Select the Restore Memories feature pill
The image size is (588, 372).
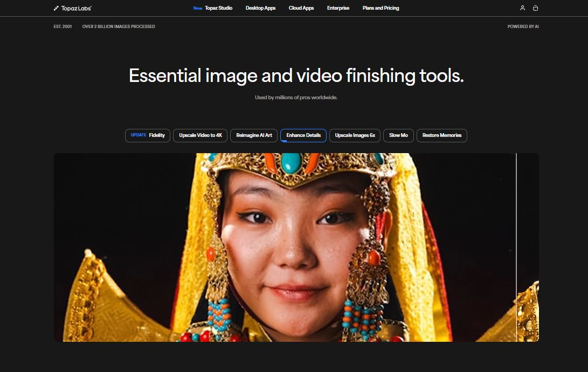point(441,135)
